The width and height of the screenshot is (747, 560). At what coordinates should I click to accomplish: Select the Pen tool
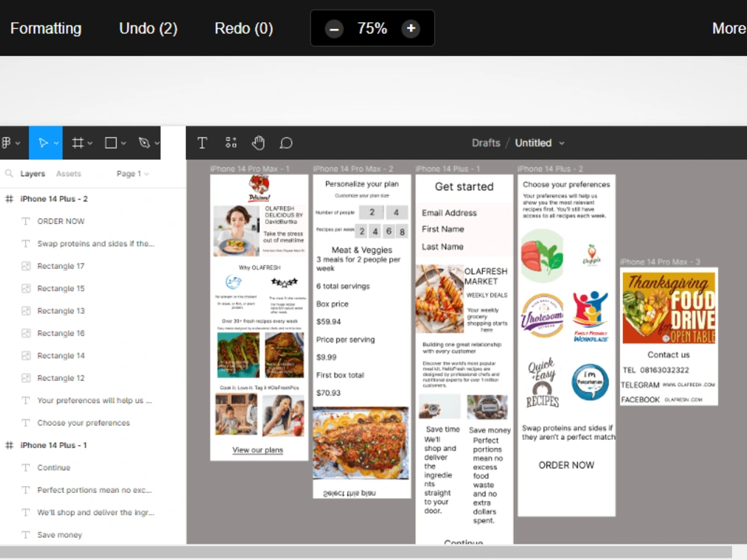(144, 143)
